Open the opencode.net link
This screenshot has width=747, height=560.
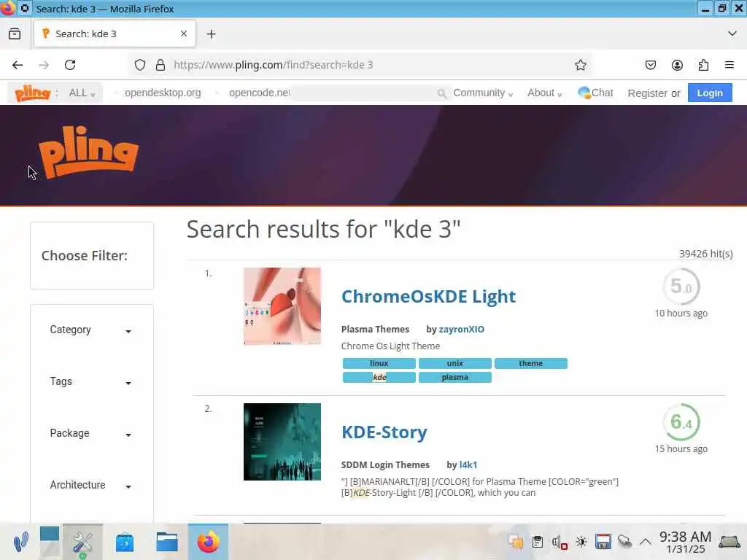(x=259, y=93)
